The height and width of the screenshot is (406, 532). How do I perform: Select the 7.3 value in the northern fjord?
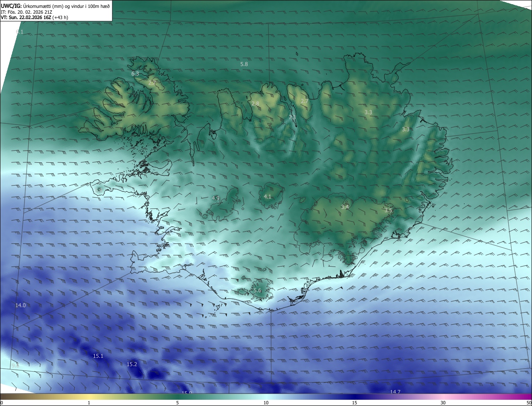[x=292, y=117]
